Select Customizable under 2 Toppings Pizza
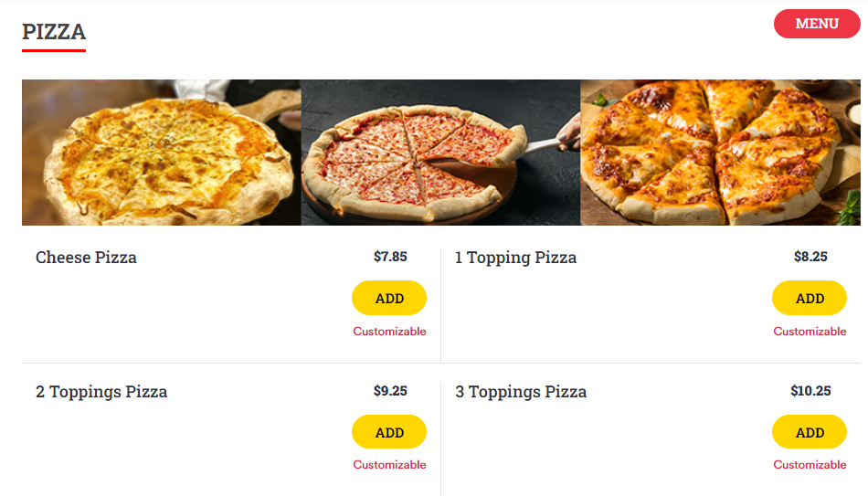This screenshot has height=496, width=868. (389, 465)
